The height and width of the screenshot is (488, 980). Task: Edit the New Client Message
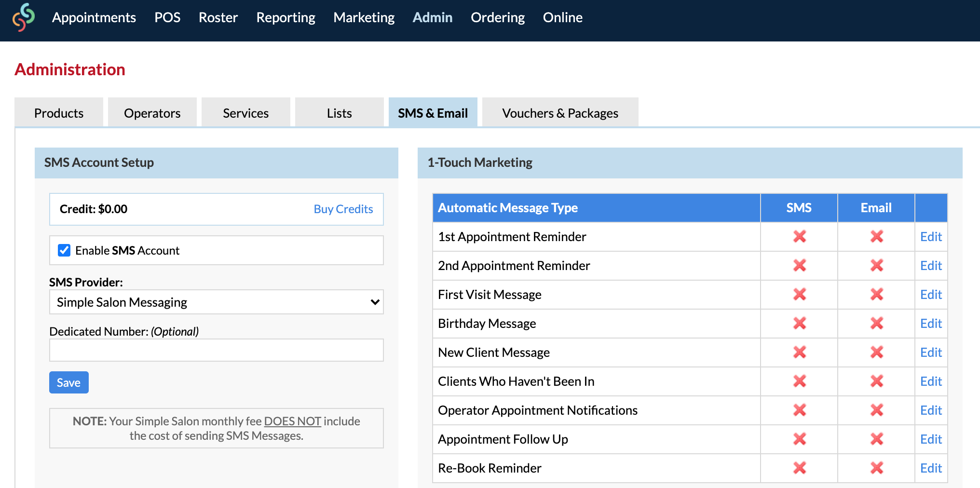pyautogui.click(x=931, y=352)
